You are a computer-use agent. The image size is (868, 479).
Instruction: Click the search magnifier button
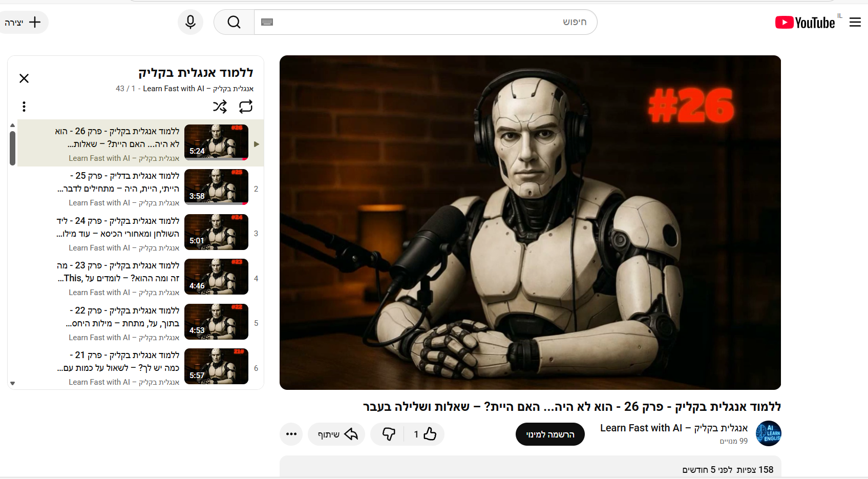[x=234, y=22]
